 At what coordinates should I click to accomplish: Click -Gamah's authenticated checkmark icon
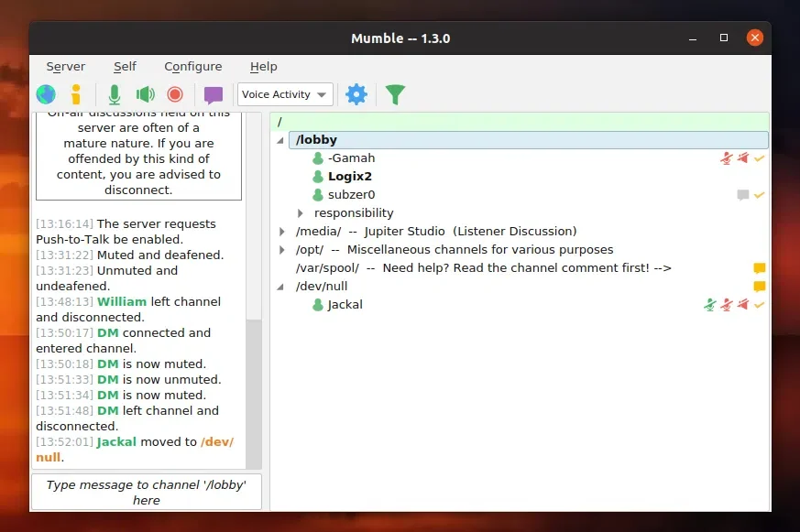click(x=759, y=158)
